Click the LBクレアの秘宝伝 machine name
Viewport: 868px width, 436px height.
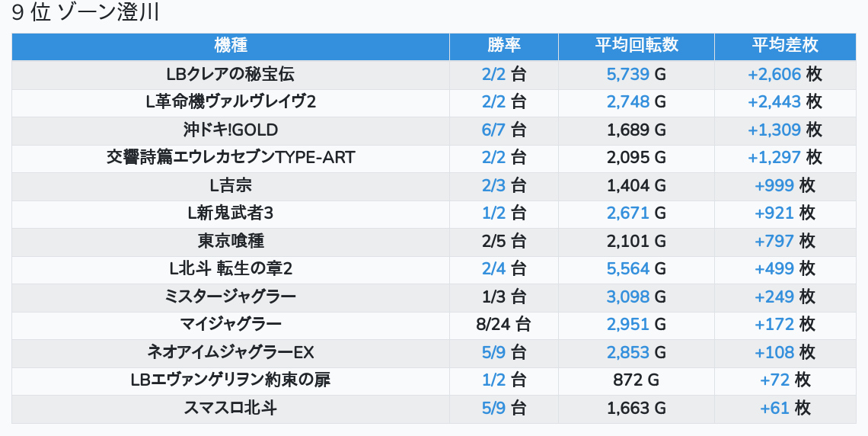pos(230,74)
